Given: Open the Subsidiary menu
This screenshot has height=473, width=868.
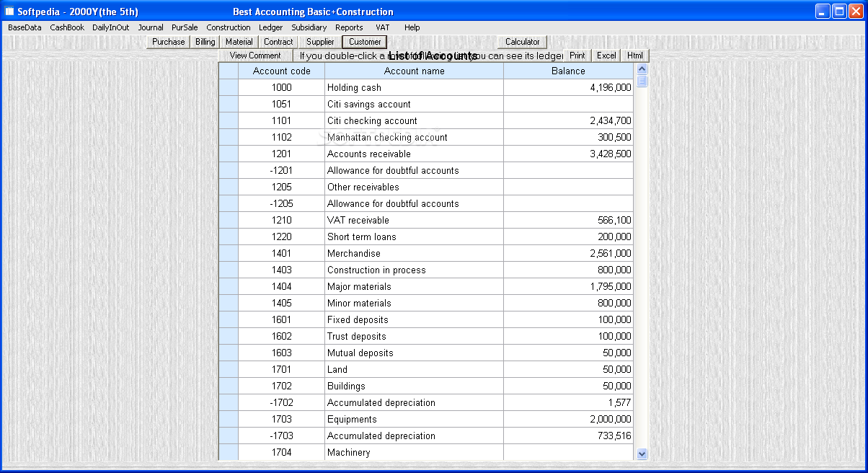Looking at the screenshot, I should (309, 27).
